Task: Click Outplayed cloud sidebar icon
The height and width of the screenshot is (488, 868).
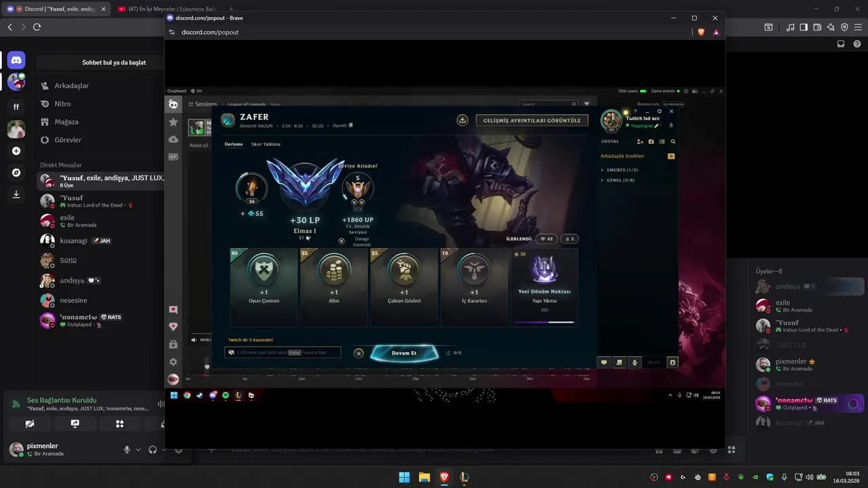Action: tap(174, 139)
